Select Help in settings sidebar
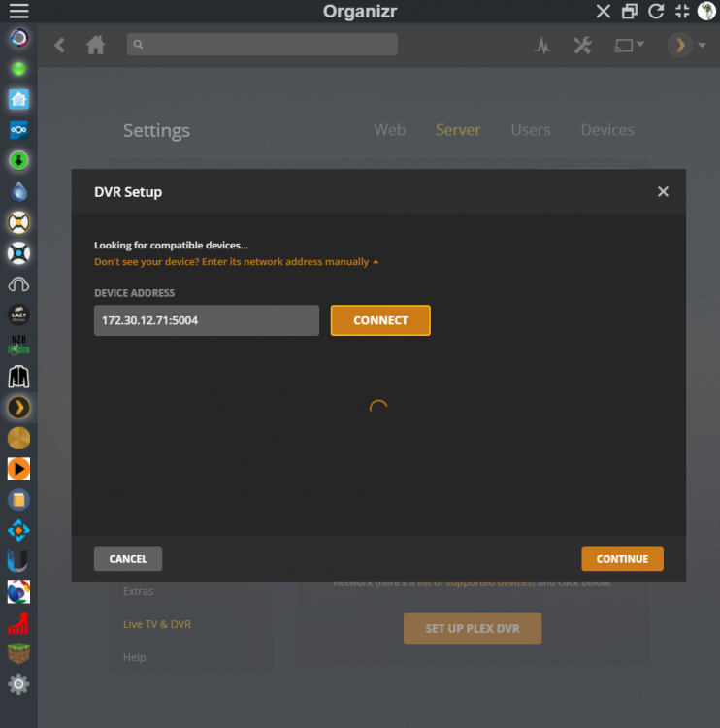Image resolution: width=720 pixels, height=728 pixels. 135,657
